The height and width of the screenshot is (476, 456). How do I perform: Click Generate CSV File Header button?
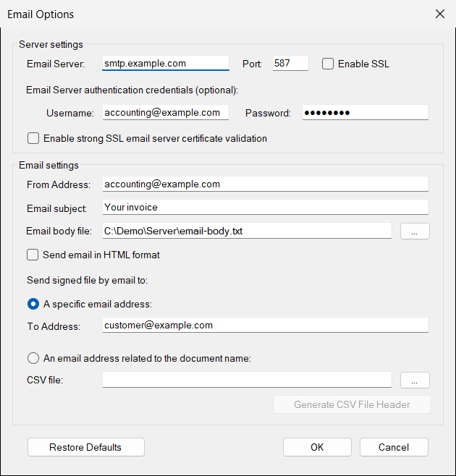tap(352, 404)
